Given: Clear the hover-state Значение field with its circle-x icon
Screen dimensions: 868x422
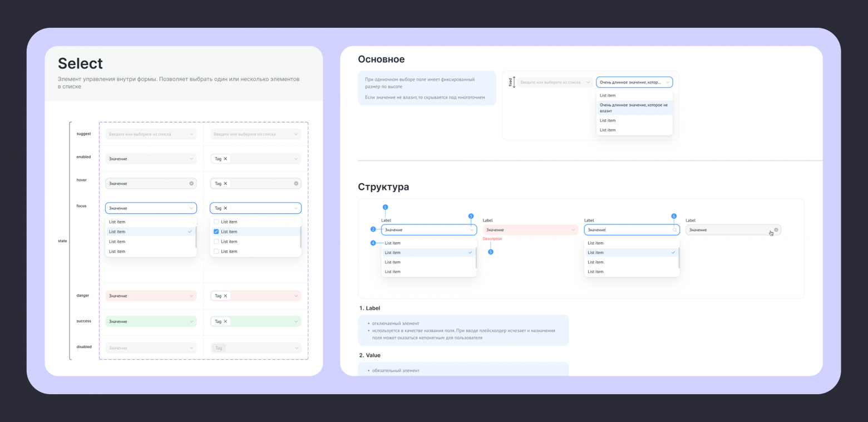Looking at the screenshot, I should tap(191, 183).
